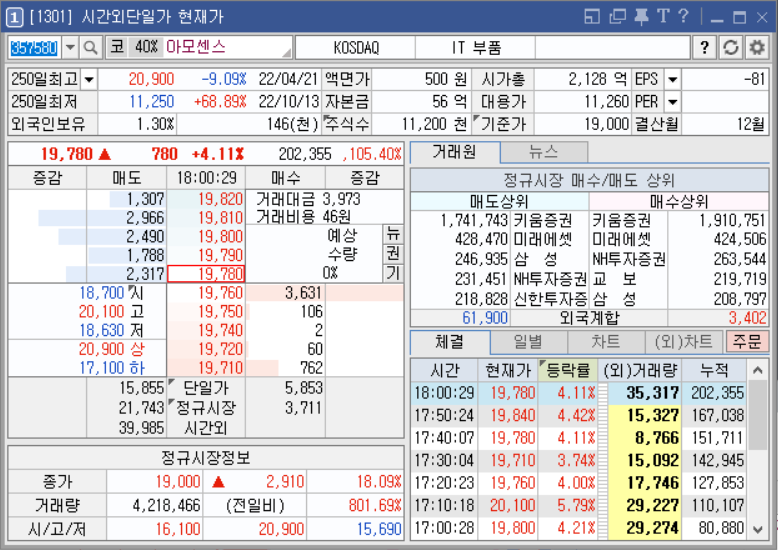Click the 20,100 고 high price
Image resolution: width=778 pixels, height=550 pixels.
pyautogui.click(x=111, y=312)
